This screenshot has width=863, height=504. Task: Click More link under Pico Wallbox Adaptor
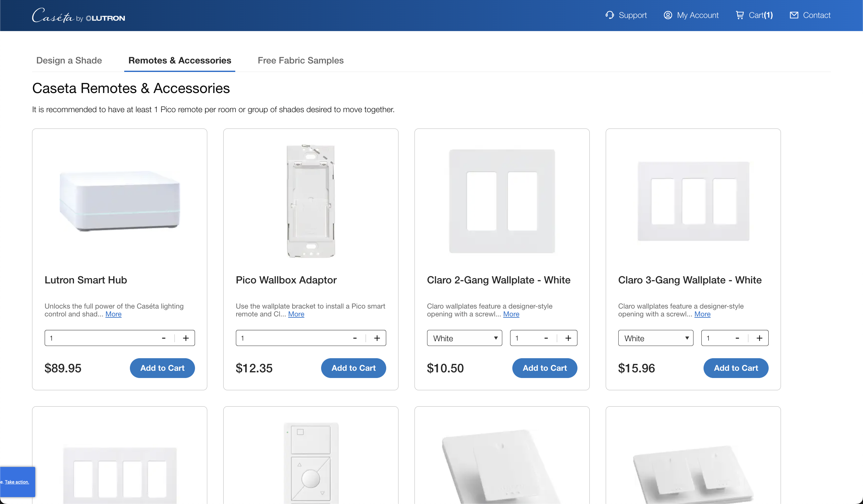296,314
